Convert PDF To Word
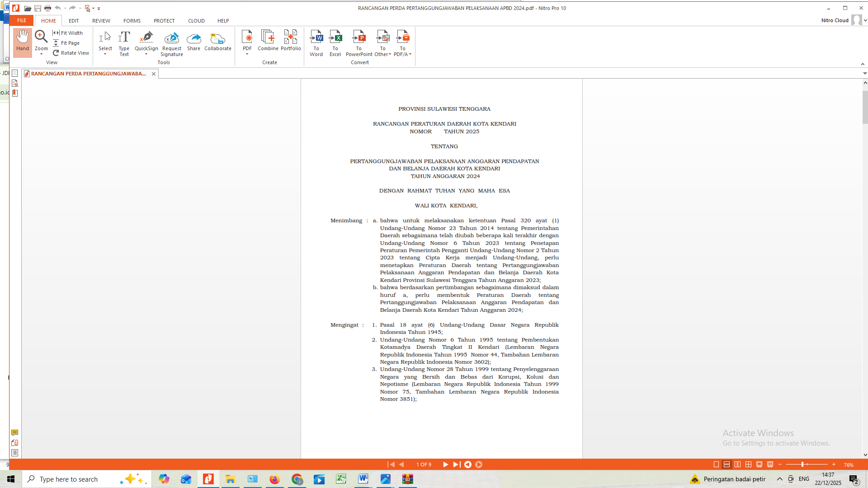 pos(316,43)
